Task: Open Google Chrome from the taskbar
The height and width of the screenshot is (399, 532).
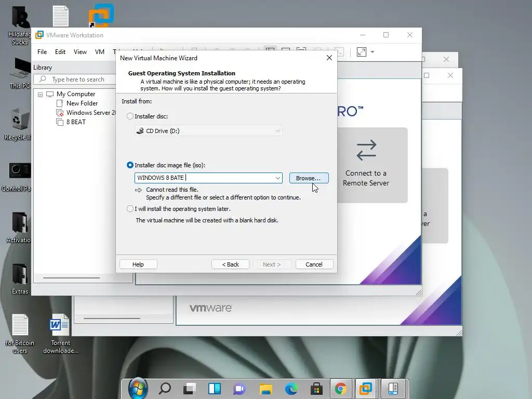Action: 341,389
